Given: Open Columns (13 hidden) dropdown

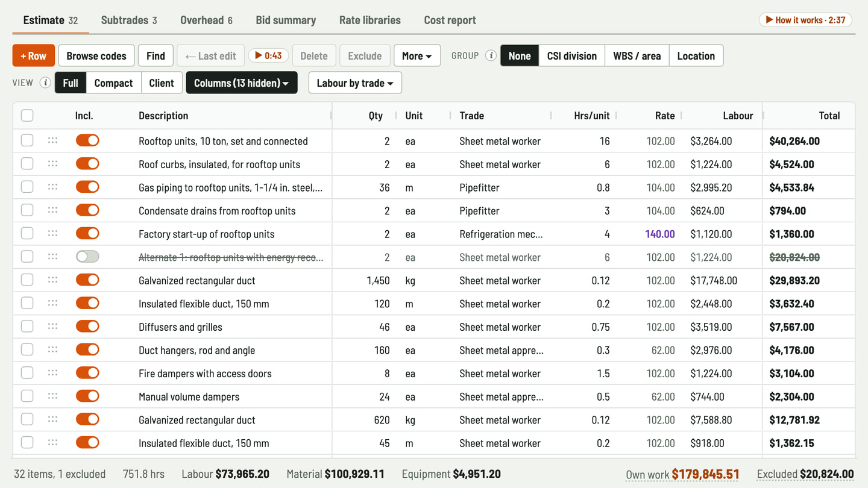Looking at the screenshot, I should pyautogui.click(x=242, y=83).
